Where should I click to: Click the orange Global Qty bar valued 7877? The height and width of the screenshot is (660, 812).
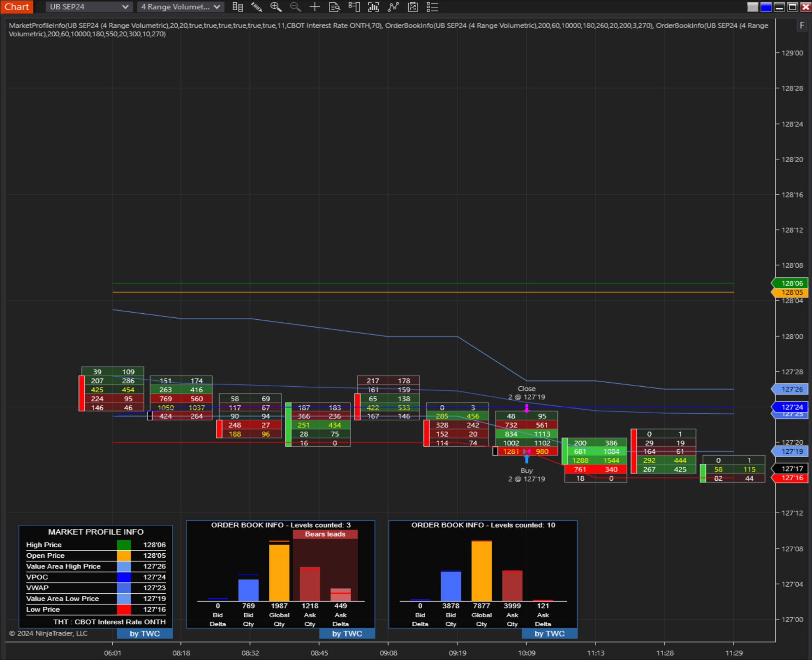coord(481,571)
